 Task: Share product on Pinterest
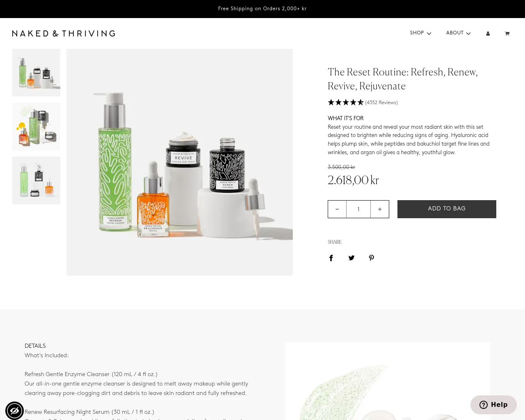click(x=371, y=258)
